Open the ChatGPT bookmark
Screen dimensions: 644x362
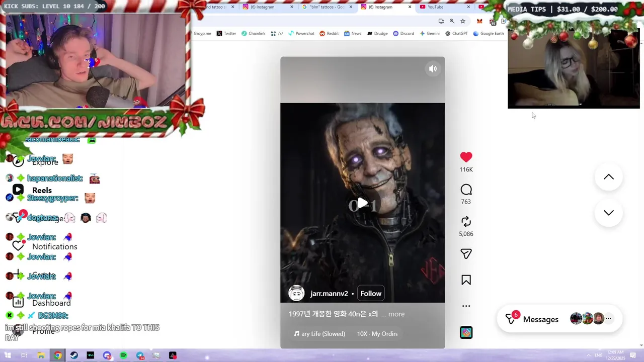456,34
